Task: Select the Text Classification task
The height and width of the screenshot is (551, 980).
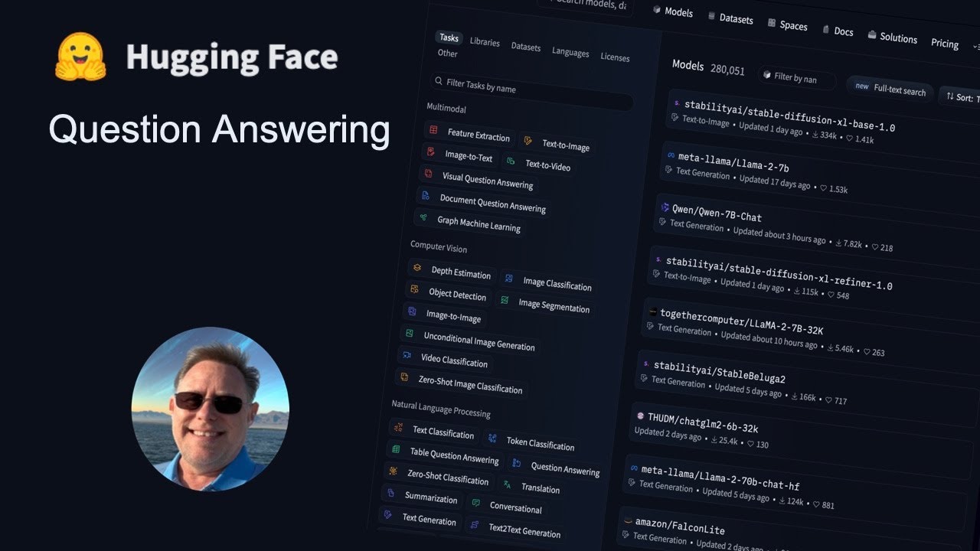Action: click(434, 432)
